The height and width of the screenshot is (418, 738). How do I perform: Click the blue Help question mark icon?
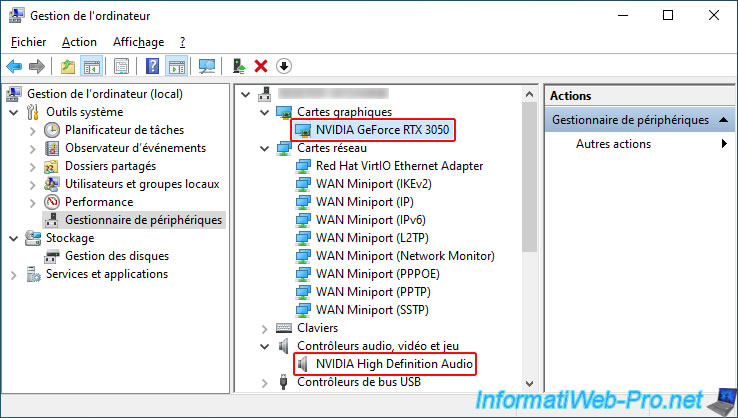pos(152,66)
